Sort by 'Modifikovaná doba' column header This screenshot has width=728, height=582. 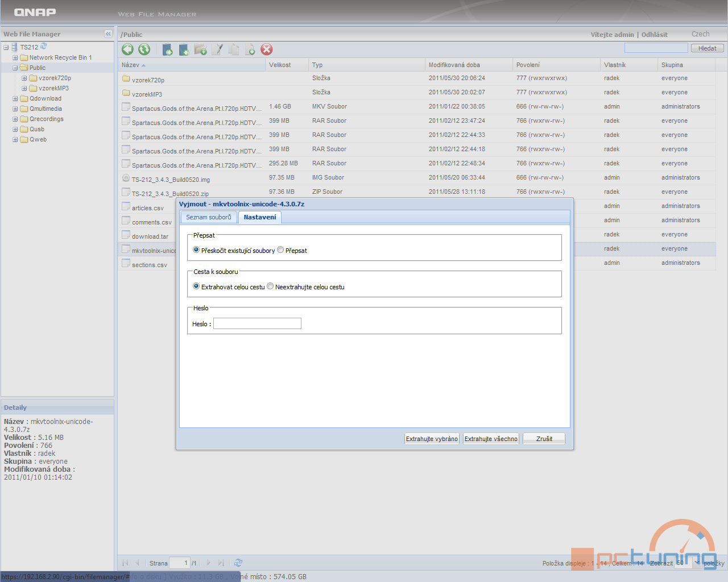click(x=469, y=65)
